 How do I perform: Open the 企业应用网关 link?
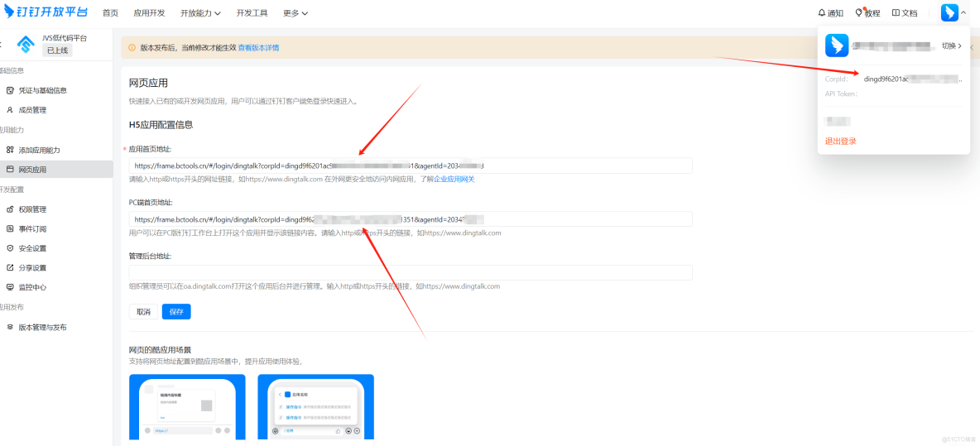[454, 180]
